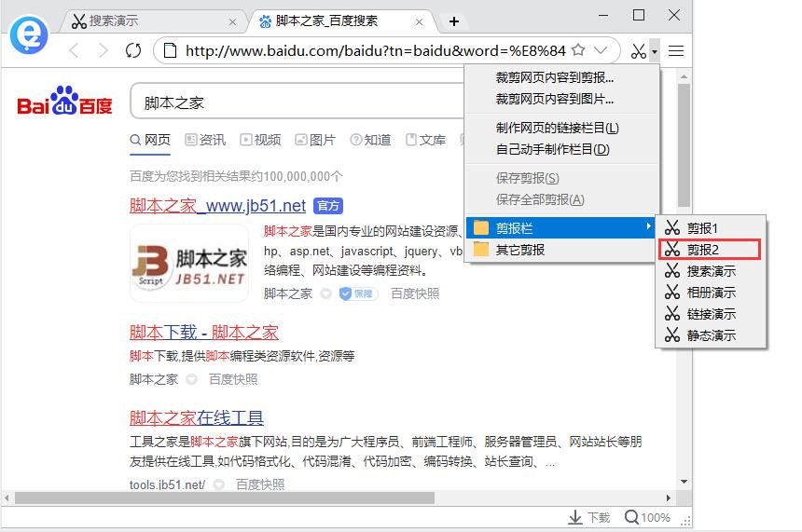Open the 剪报栏 folder submenu

(x=560, y=228)
